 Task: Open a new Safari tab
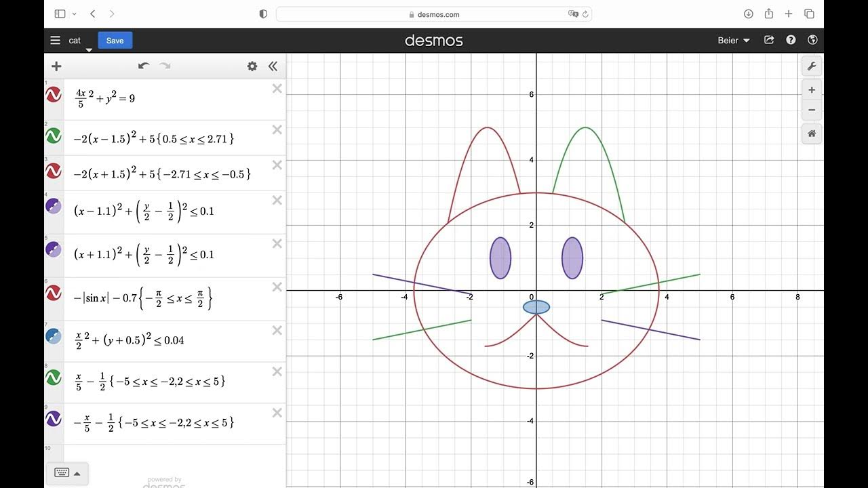(789, 14)
